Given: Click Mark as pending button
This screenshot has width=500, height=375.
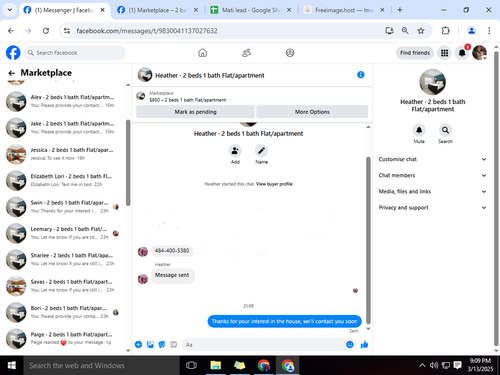Looking at the screenshot, I should pos(195,112).
